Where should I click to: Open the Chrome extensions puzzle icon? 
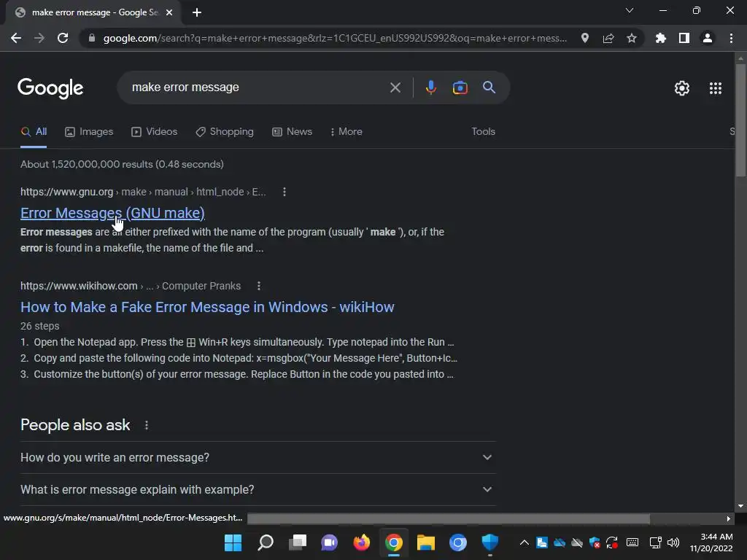click(x=661, y=38)
